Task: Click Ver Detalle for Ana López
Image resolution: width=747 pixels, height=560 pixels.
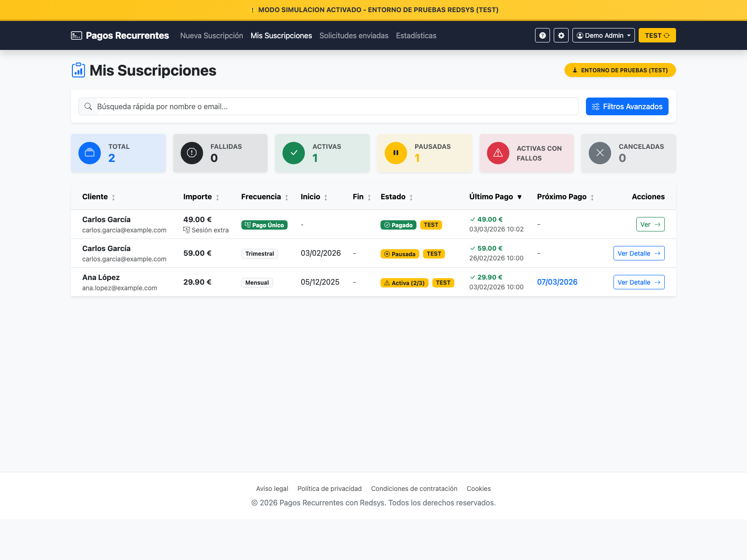Action: click(x=639, y=282)
